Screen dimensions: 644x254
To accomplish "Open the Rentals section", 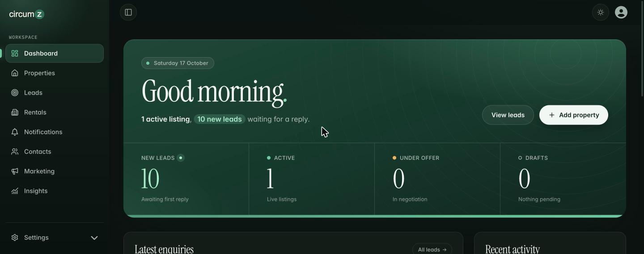I will [55, 112].
